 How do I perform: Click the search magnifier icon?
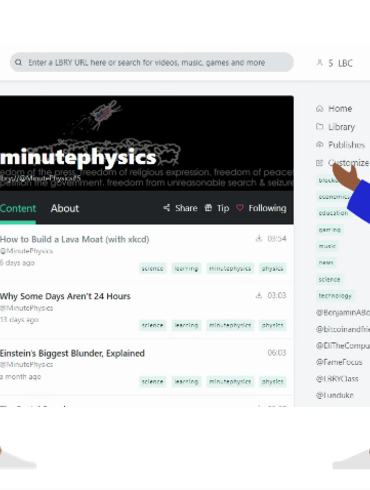click(18, 62)
